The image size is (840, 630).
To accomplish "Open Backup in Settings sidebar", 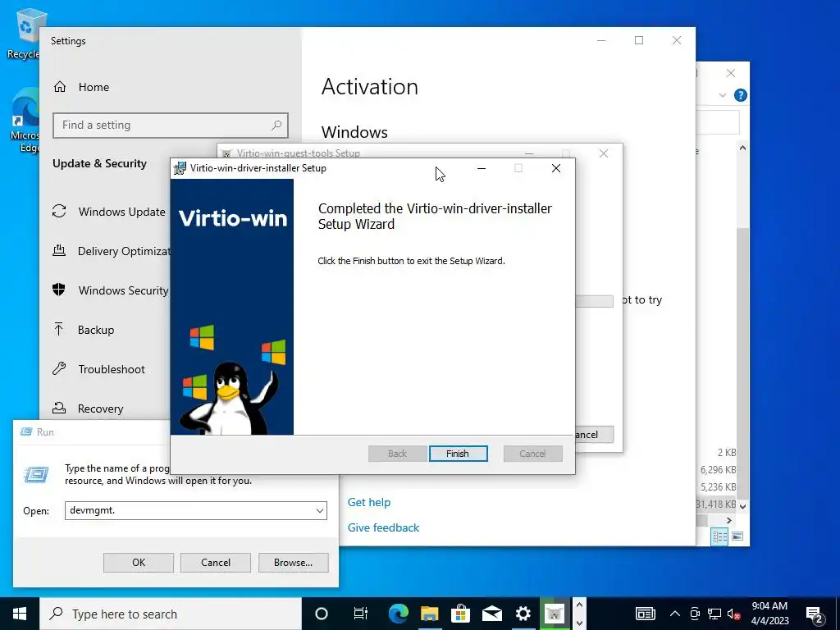I will (96, 330).
